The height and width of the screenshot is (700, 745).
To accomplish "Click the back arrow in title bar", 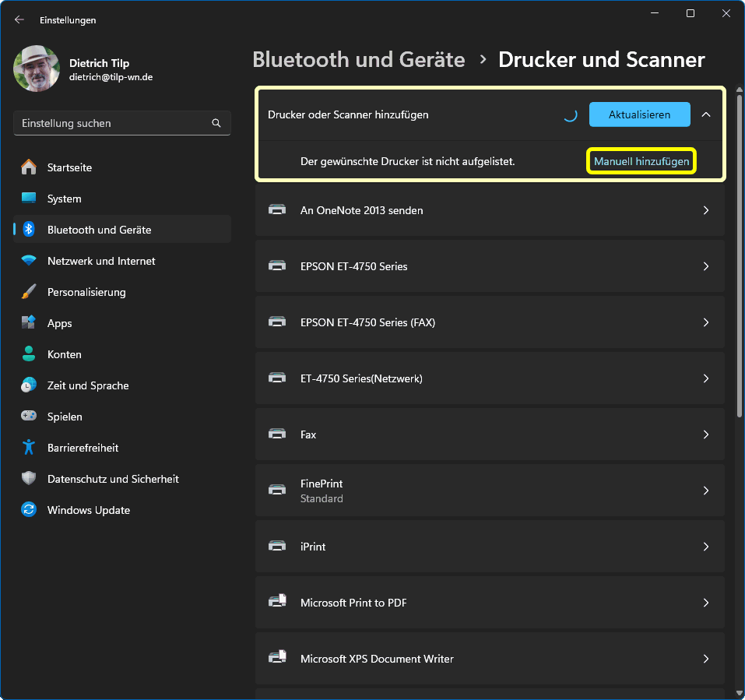I will tap(19, 19).
